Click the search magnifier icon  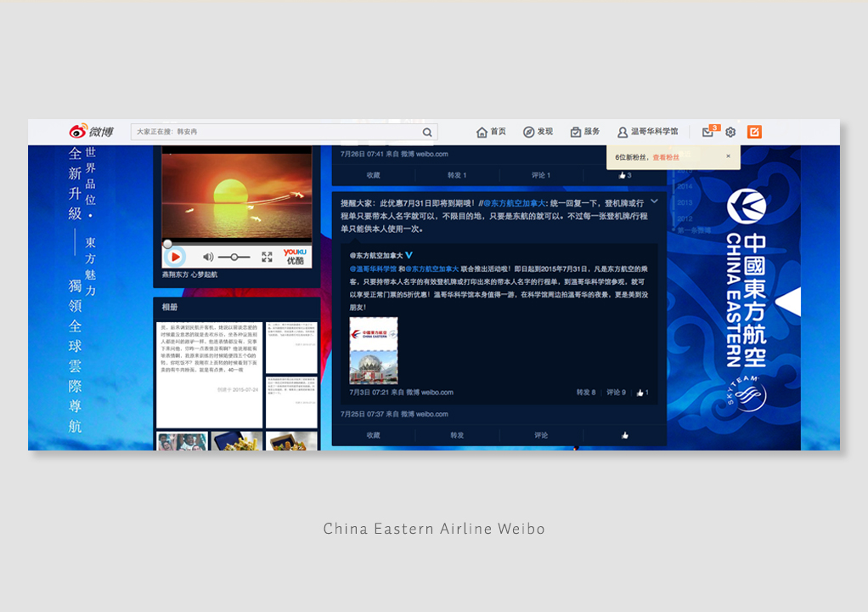click(x=427, y=133)
